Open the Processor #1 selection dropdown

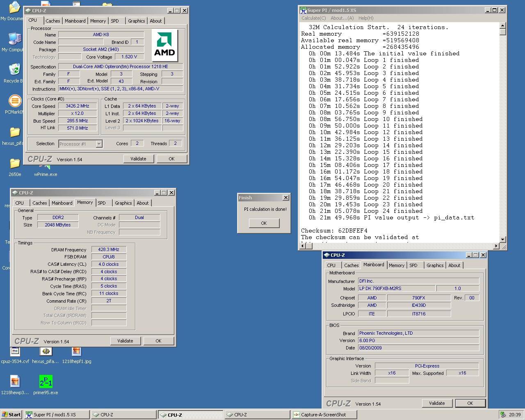[x=80, y=144]
